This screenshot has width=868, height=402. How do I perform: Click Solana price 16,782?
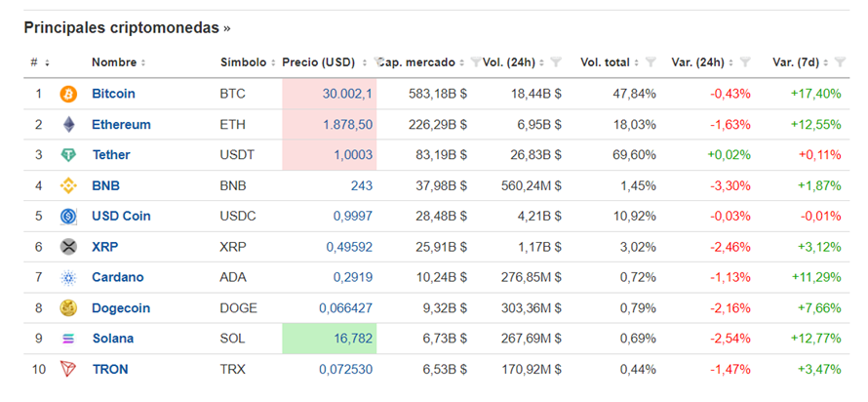coord(354,339)
